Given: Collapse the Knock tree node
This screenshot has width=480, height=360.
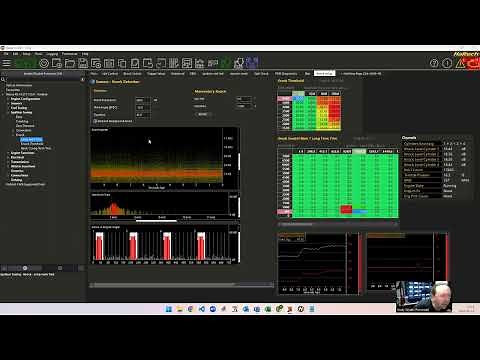Looking at the screenshot, I should (13, 135).
